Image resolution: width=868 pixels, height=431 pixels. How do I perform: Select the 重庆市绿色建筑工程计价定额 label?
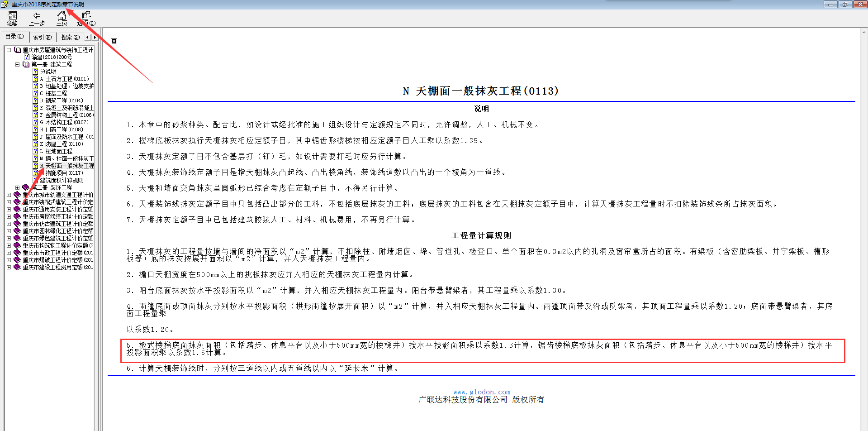[58, 238]
